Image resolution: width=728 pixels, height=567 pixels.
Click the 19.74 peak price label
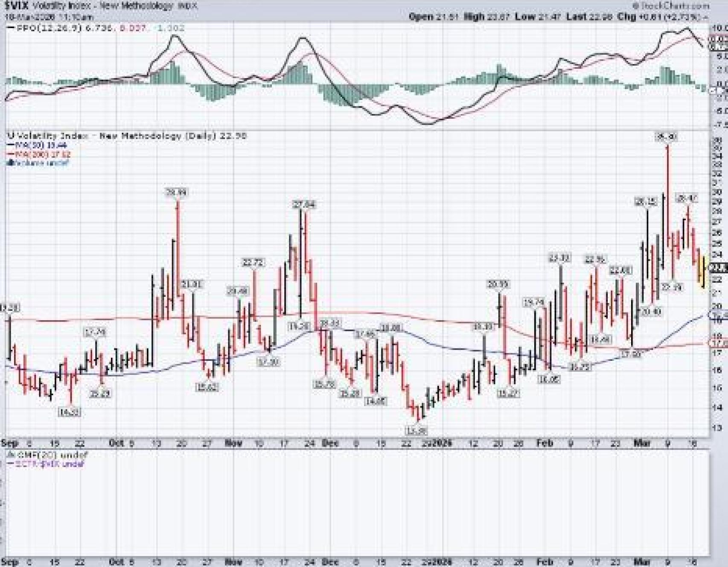(534, 303)
